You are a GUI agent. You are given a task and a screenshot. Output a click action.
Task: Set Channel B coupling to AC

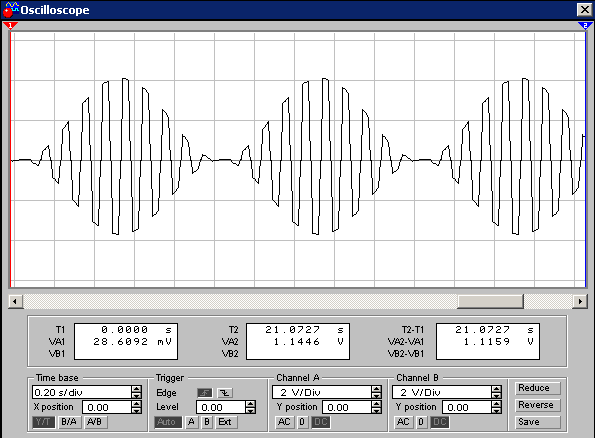pyautogui.click(x=403, y=422)
